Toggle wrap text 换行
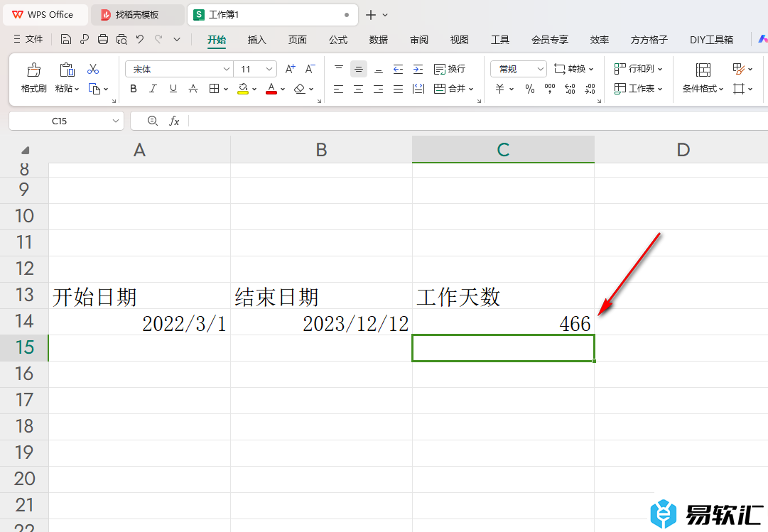 point(450,69)
